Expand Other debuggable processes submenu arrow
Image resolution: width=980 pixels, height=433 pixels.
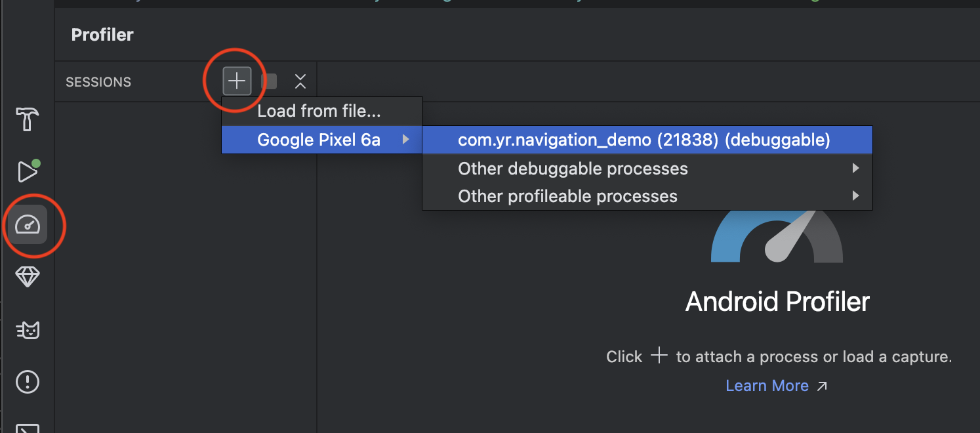[x=855, y=169]
